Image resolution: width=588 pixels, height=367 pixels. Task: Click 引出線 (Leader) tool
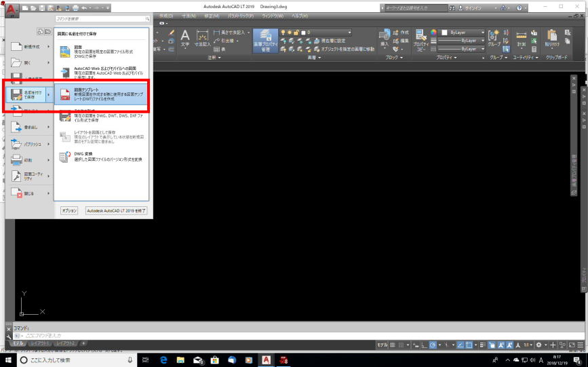coord(226,41)
